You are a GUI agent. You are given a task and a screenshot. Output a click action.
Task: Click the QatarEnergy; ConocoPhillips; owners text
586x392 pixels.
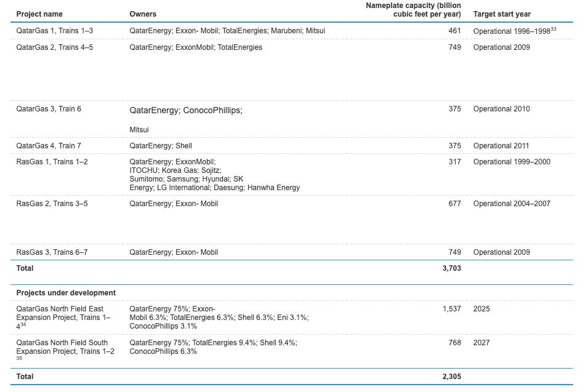point(186,111)
